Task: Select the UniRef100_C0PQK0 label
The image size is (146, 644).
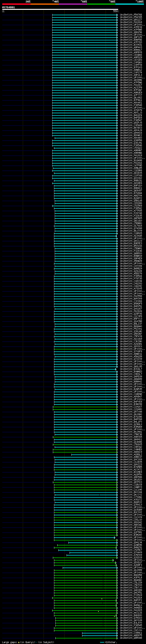Action: [131, 63]
